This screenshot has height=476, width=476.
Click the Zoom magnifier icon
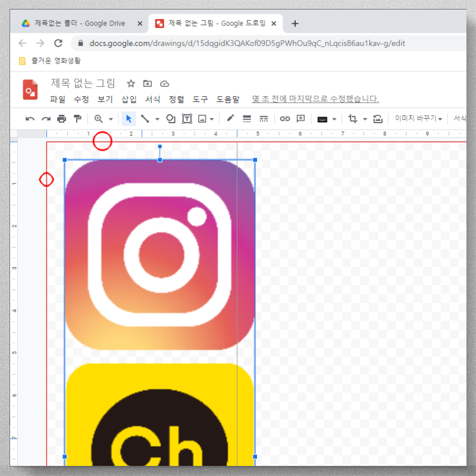tap(98, 118)
